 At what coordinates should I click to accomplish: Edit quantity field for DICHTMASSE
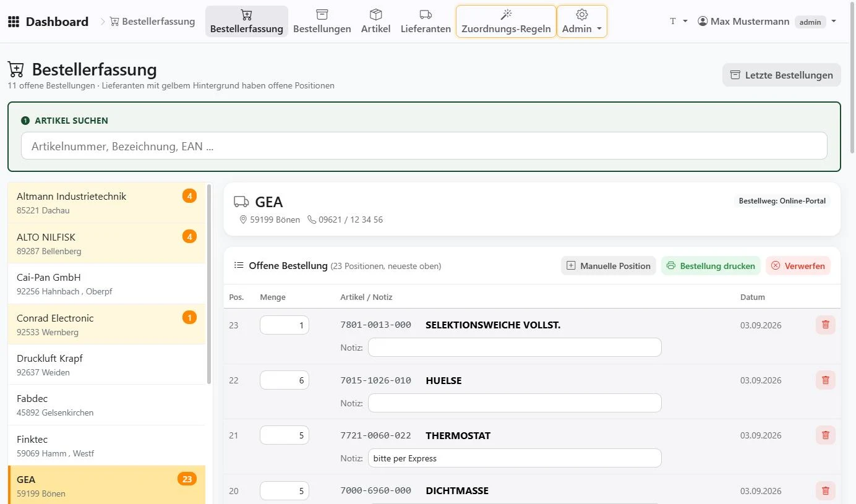click(x=285, y=491)
